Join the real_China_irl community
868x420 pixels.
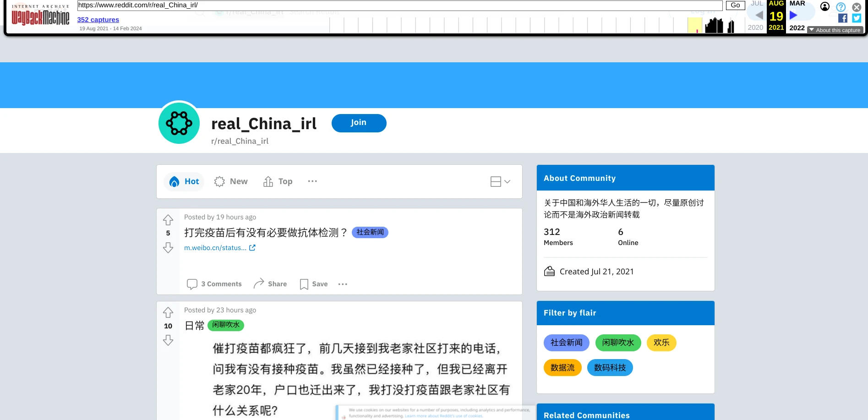click(359, 123)
